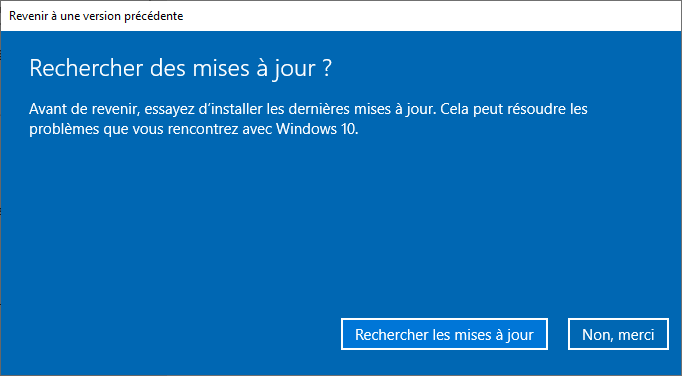This screenshot has height=376, width=682.
Task: Click the word "essayez" in the description
Action: tap(169, 110)
